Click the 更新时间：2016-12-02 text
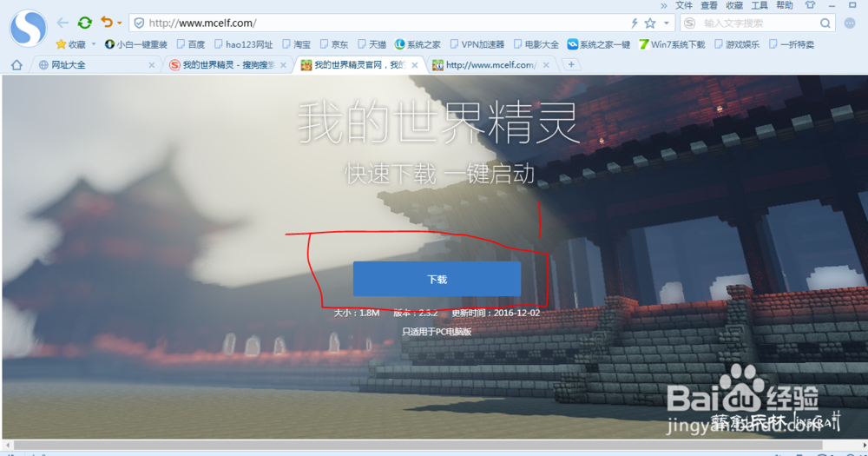Screen dimensions: 868x456 (x=496, y=313)
